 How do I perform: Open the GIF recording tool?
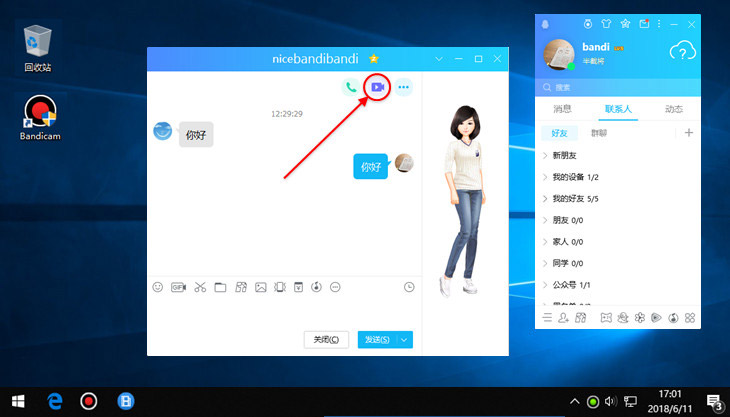[179, 287]
